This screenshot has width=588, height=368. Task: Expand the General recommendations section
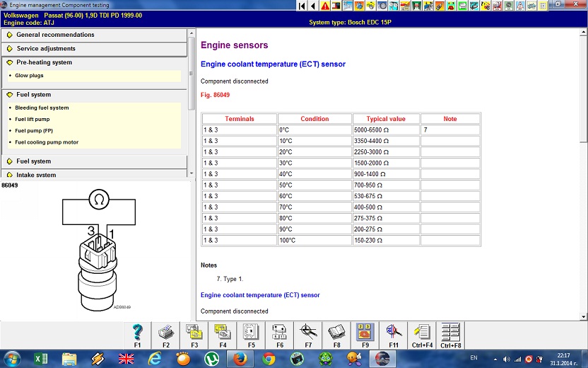click(x=55, y=35)
